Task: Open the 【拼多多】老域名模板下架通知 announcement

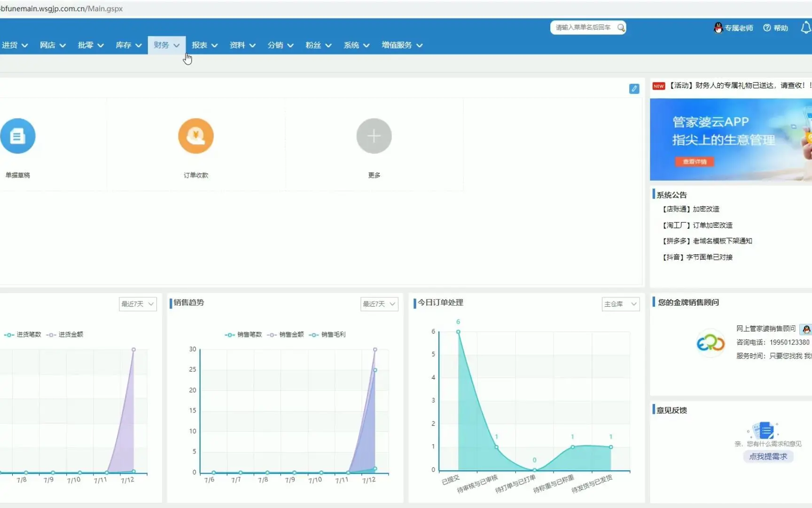Action: click(x=707, y=241)
